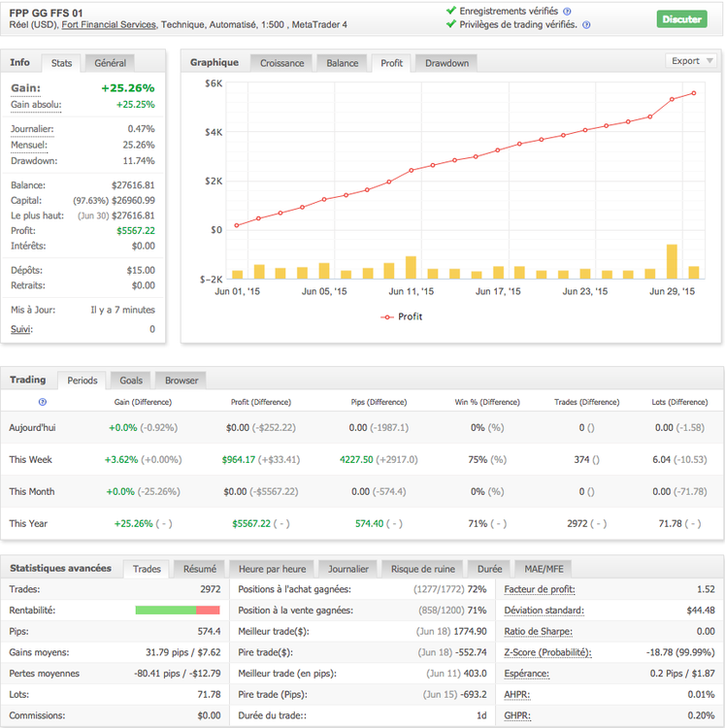View the Résumé advanced statistics tab

pos(200,569)
